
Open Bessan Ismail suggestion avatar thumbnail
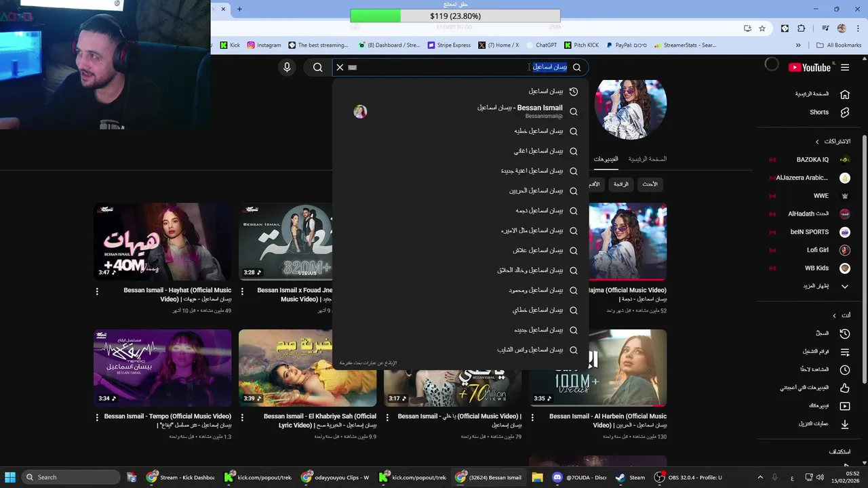coord(360,112)
